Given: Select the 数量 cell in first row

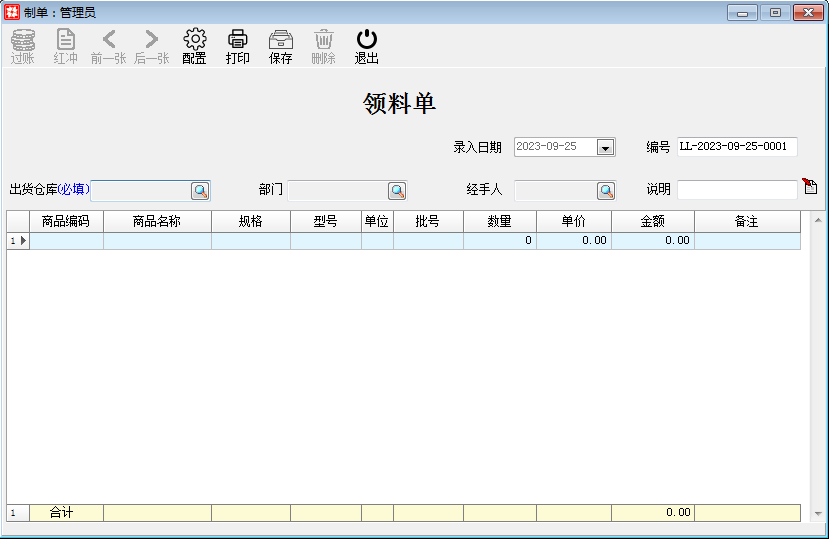Looking at the screenshot, I should click(x=499, y=241).
